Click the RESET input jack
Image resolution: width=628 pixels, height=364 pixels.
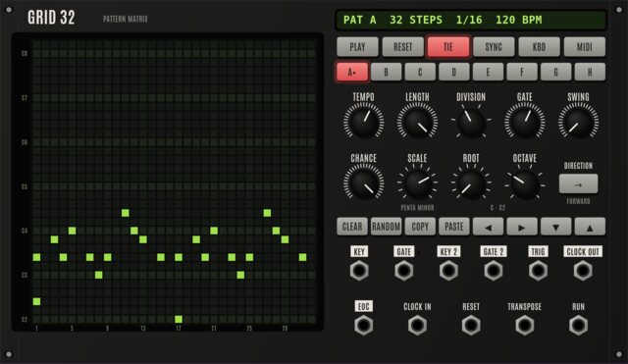[471, 325]
